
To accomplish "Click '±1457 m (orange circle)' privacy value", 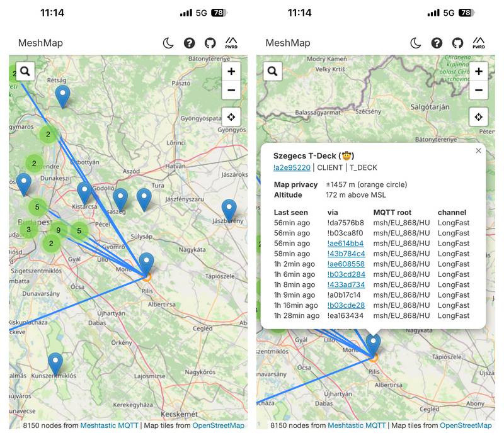I will point(367,184).
